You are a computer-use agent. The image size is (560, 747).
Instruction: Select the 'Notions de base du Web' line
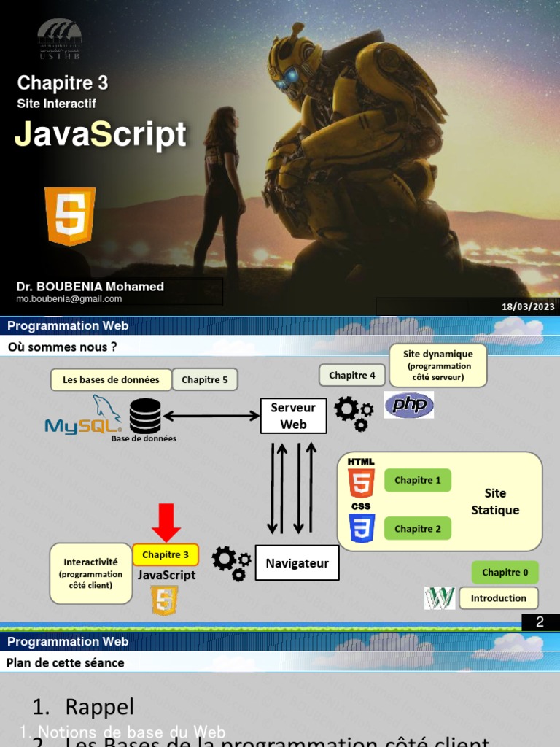point(122,732)
